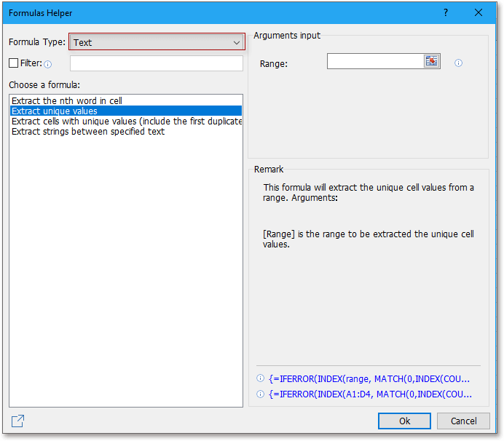Viewport: 504px width, 441px height.
Task: Choose 'Extract cells with unique values' formula
Action: (x=126, y=122)
